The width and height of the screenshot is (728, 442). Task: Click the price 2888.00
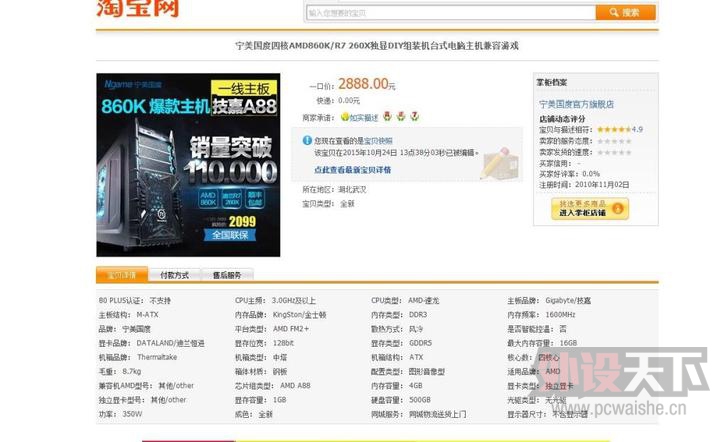pyautogui.click(x=363, y=84)
